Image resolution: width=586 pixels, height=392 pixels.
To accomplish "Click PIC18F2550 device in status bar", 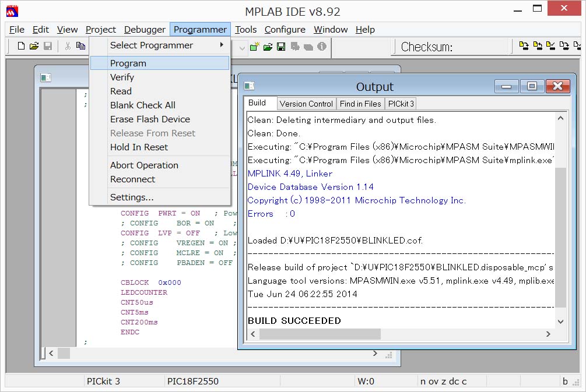I will coord(193,381).
